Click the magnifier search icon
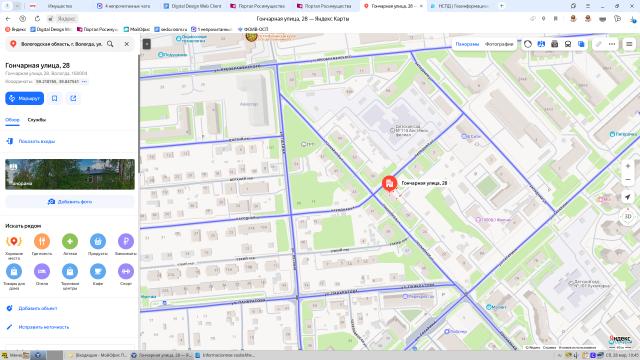The height and width of the screenshot is (360, 640). click(x=110, y=44)
